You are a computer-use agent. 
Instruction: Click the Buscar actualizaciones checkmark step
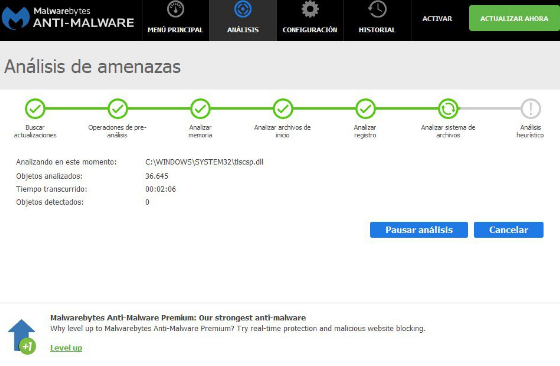[x=35, y=109]
